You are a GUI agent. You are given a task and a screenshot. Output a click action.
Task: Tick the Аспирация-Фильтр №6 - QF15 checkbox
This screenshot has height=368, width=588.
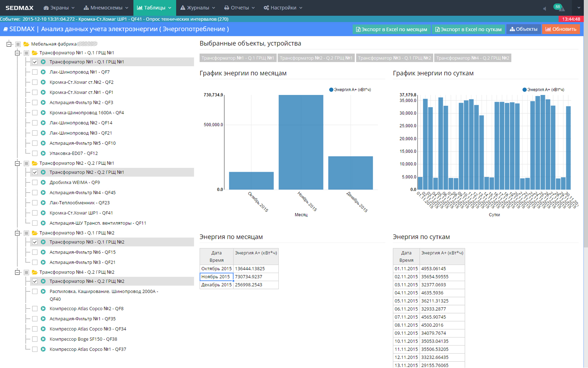(35, 252)
